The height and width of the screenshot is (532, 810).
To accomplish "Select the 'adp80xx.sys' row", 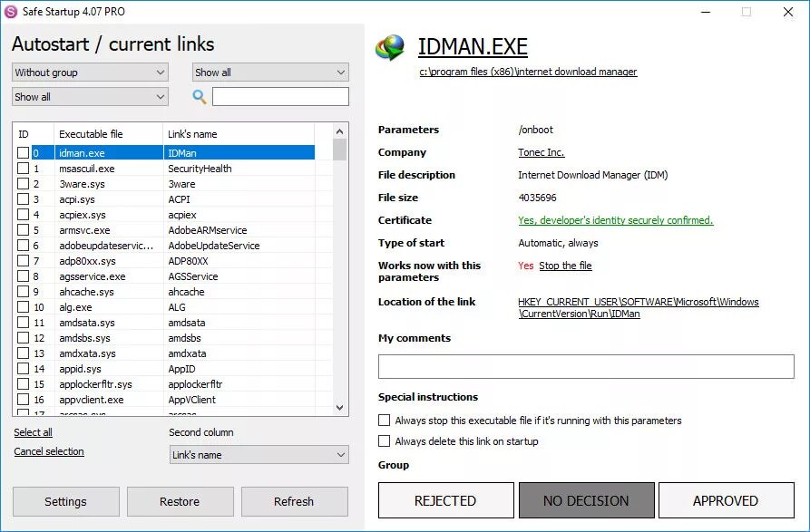I will 166,261.
